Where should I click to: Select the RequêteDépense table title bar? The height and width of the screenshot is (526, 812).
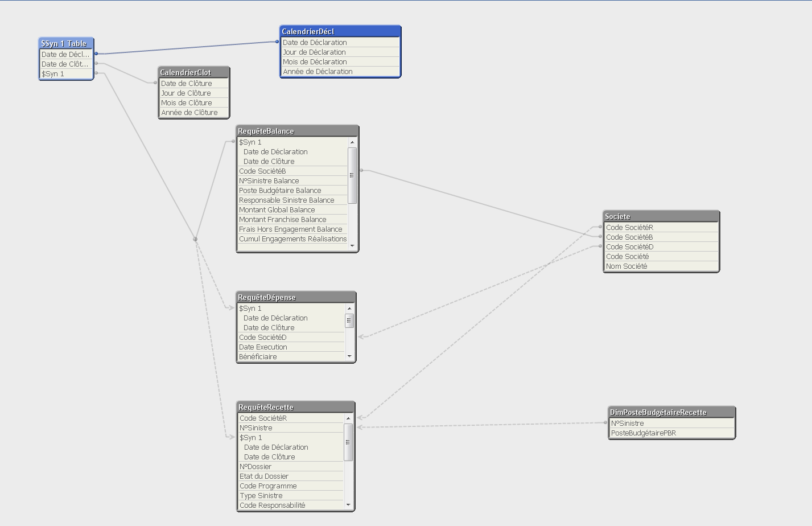pyautogui.click(x=296, y=297)
